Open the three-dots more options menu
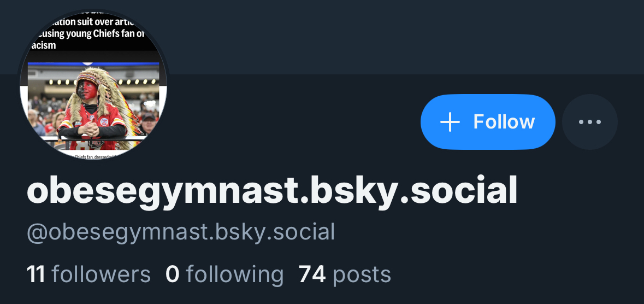 589,122
